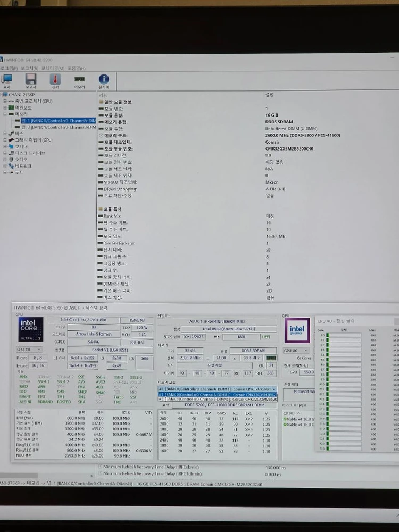Click the 네트워크 tree icon
The width and height of the screenshot is (399, 532).
pyautogui.click(x=12, y=166)
